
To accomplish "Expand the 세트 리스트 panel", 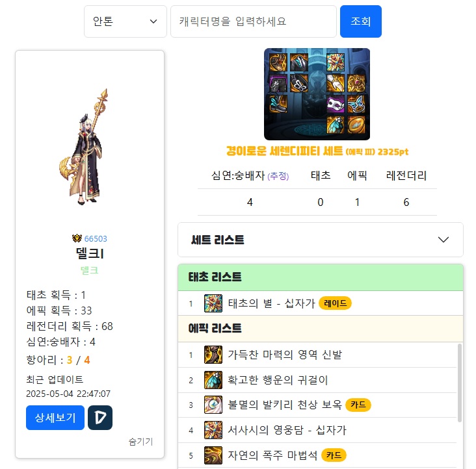I will (321, 240).
